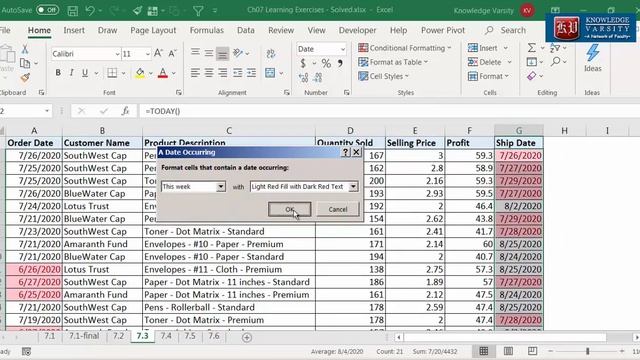
Task: Toggle the Wrap Text option
Action: click(271, 53)
